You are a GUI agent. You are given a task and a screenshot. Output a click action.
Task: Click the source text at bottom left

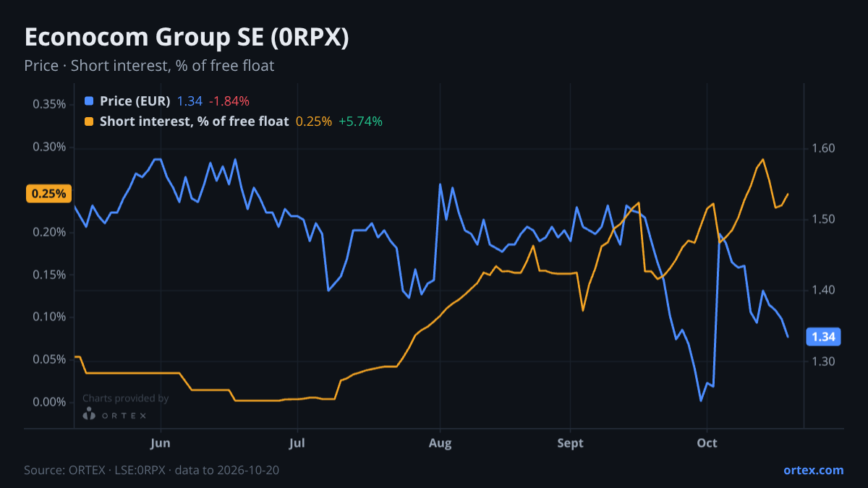152,470
